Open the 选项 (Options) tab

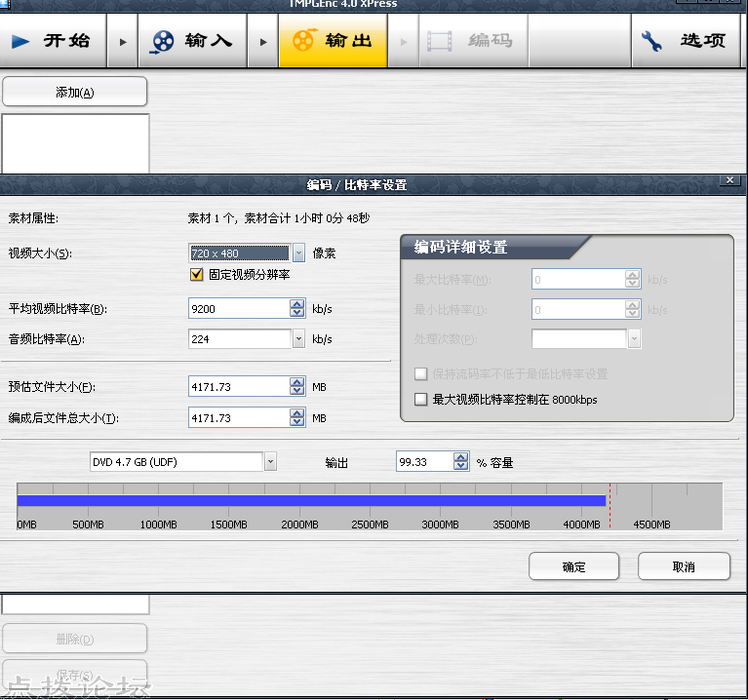(x=686, y=41)
